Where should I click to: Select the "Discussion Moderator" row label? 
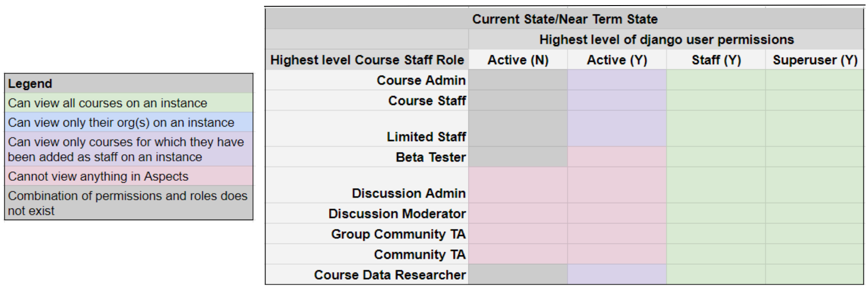tap(396, 214)
